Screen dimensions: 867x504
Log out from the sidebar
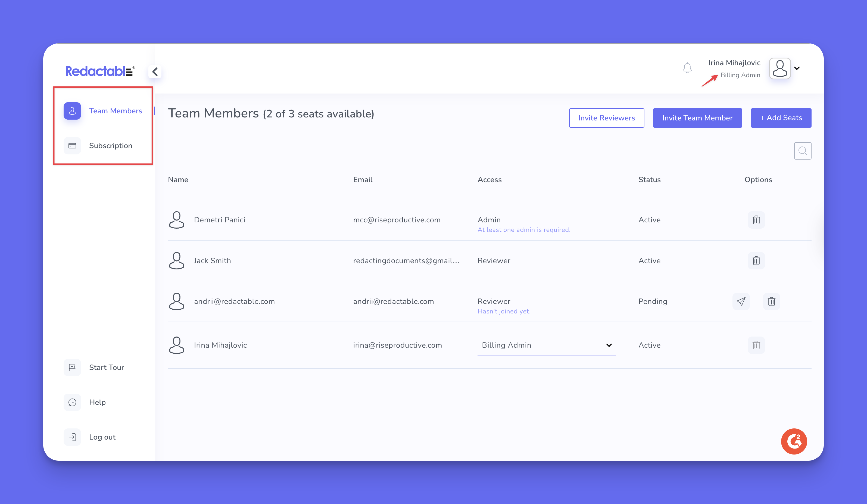pos(102,437)
